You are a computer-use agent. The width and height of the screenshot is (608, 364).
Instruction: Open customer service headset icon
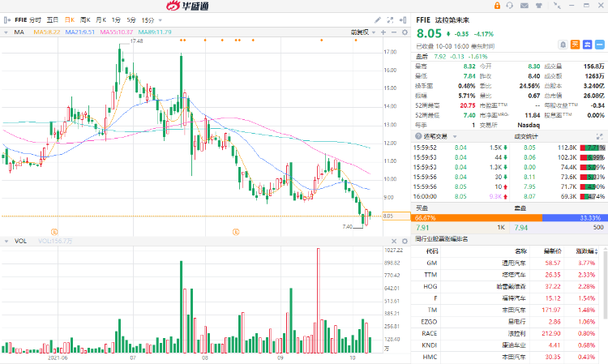pos(510,6)
